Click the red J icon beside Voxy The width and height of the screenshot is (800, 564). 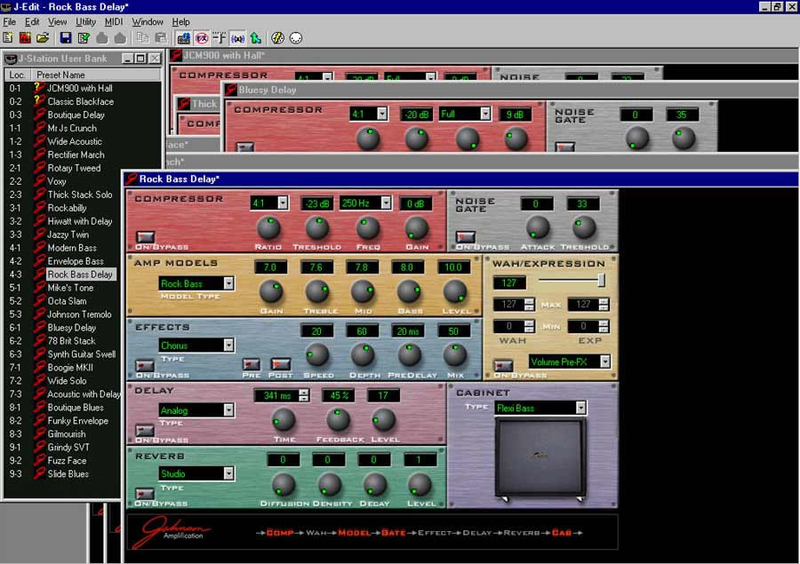(x=39, y=181)
